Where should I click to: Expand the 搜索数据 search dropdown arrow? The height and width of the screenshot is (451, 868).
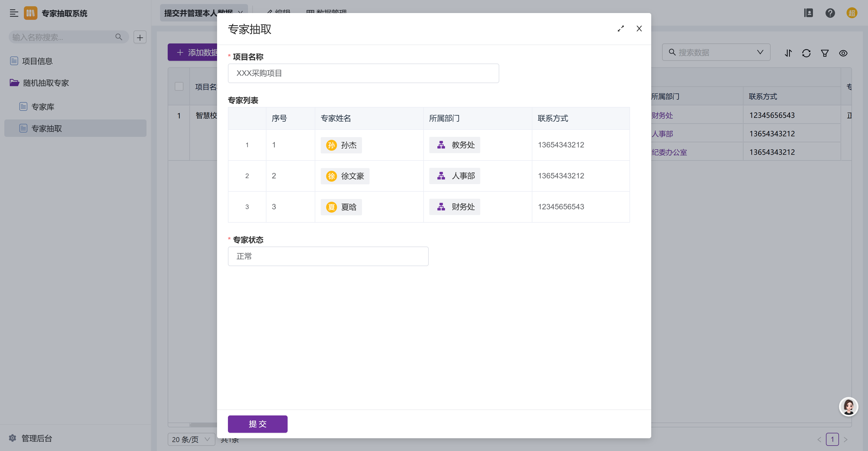tap(760, 52)
